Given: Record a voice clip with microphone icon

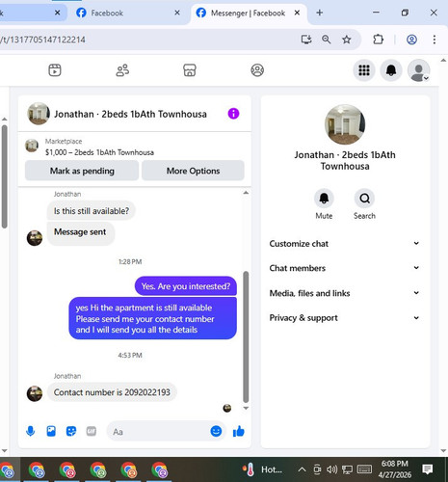Looking at the screenshot, I should pyautogui.click(x=31, y=431).
